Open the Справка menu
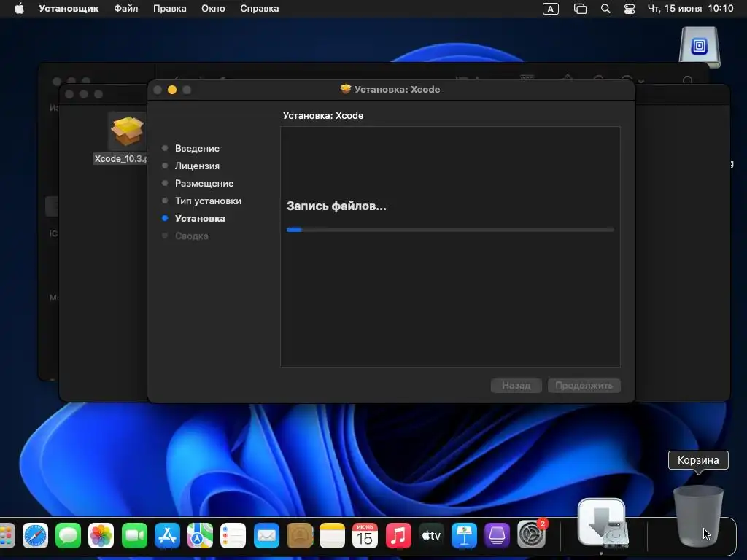The image size is (747, 560). [259, 9]
